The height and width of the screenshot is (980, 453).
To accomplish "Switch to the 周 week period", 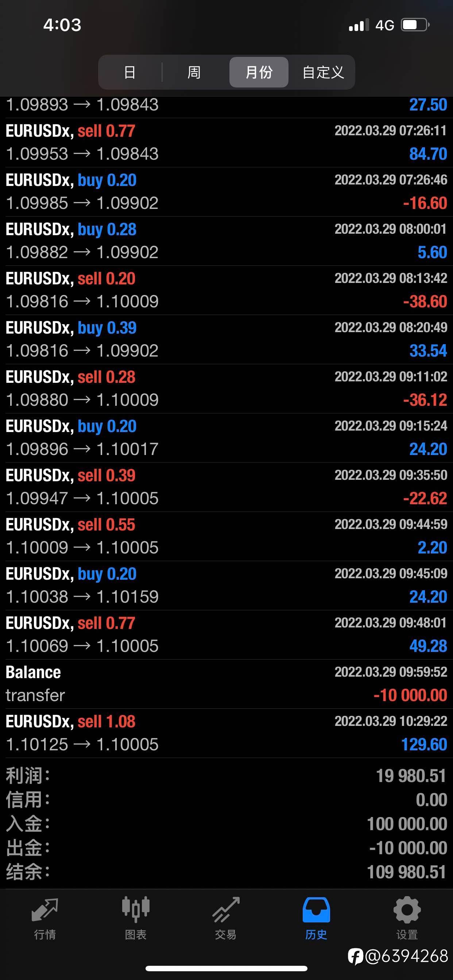I will [194, 72].
